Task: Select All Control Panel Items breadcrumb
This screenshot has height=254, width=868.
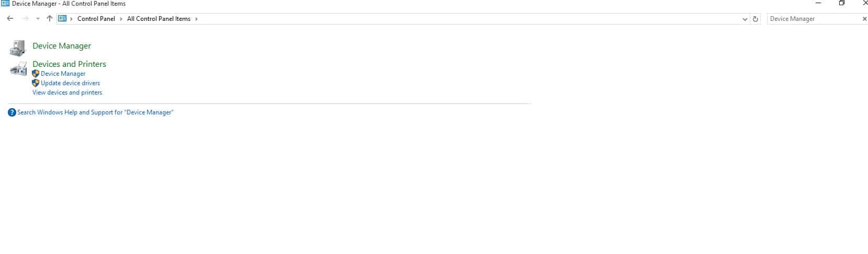Action: click(x=159, y=19)
